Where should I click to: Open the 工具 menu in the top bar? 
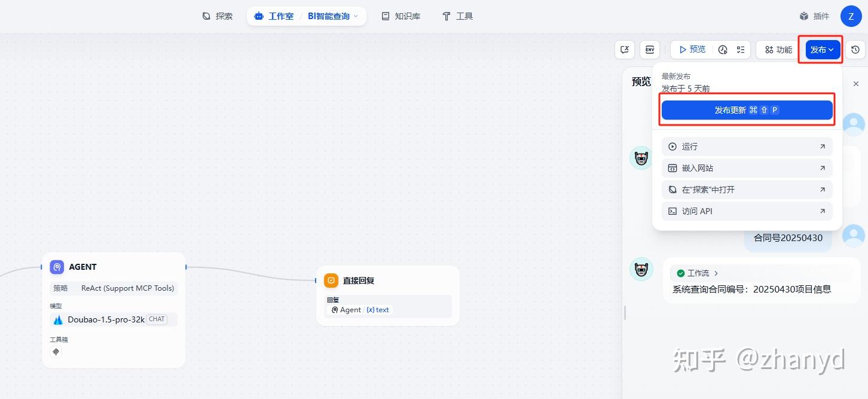457,16
